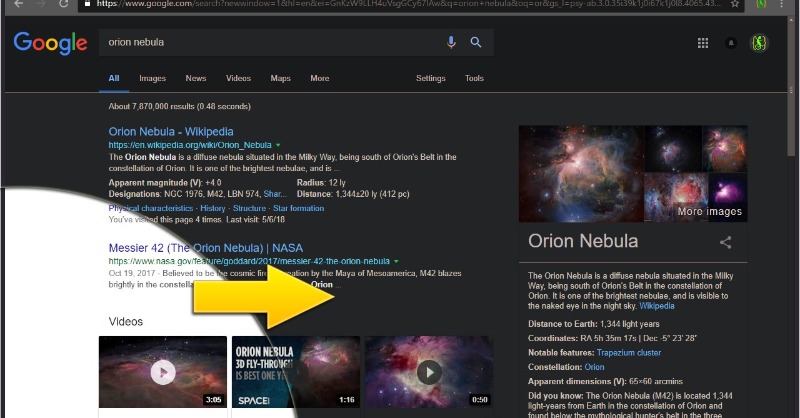Click the Google logo
Screen dimensions: 800x418
click(x=51, y=43)
